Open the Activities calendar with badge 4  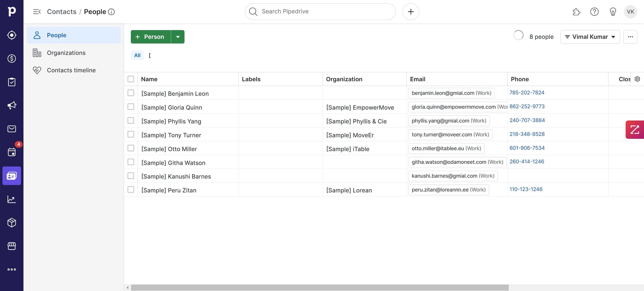[x=12, y=152]
